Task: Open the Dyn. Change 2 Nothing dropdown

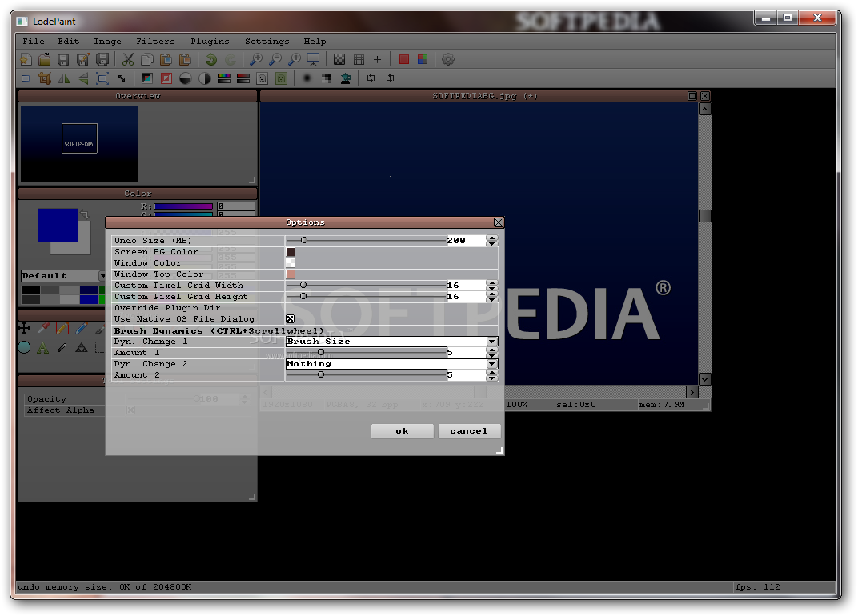Action: 392,364
